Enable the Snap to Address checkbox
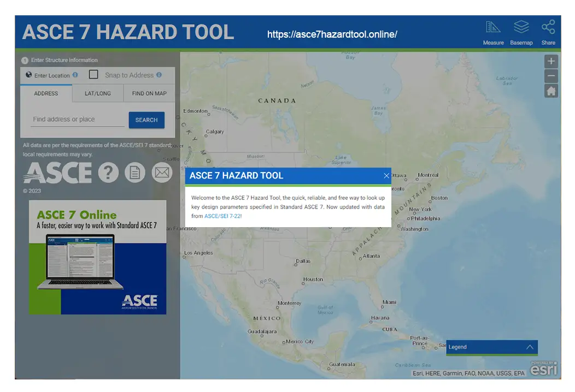The height and width of the screenshot is (392, 575). point(93,74)
